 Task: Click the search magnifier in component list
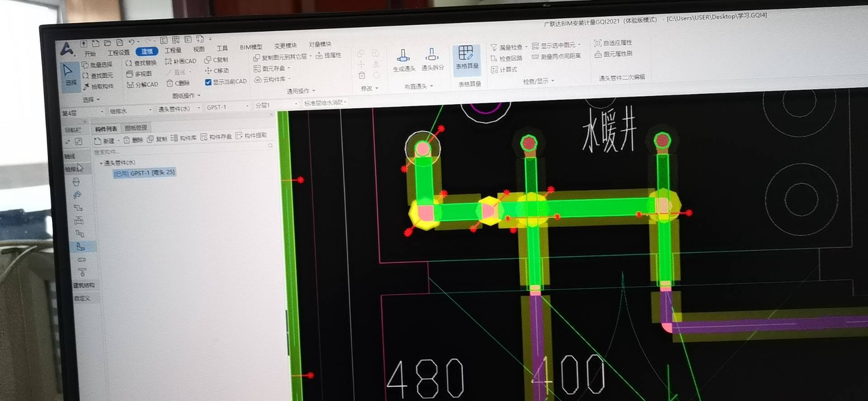270,146
